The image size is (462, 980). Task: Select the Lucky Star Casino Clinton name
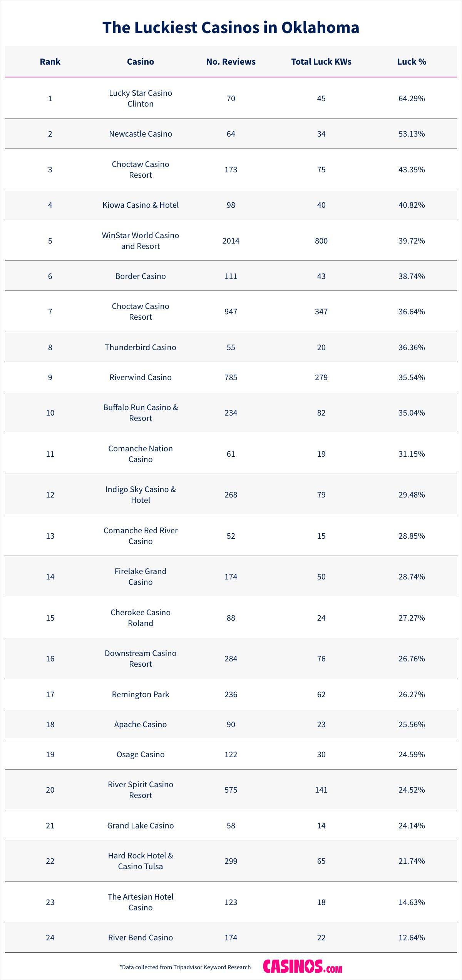click(141, 99)
